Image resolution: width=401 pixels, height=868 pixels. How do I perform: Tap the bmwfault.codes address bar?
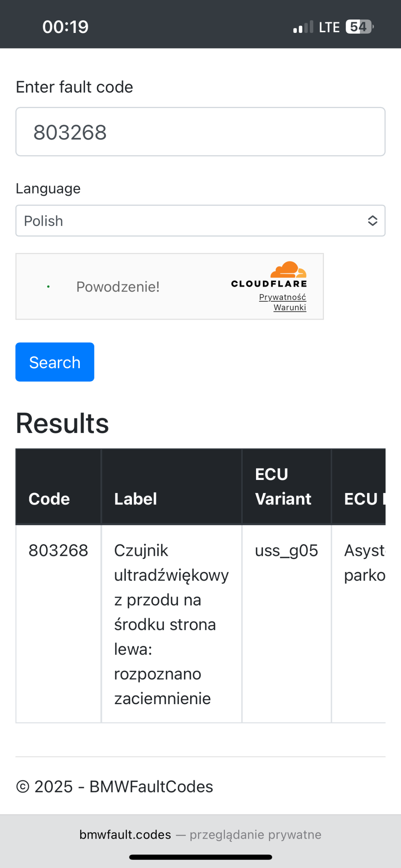pyautogui.click(x=200, y=834)
